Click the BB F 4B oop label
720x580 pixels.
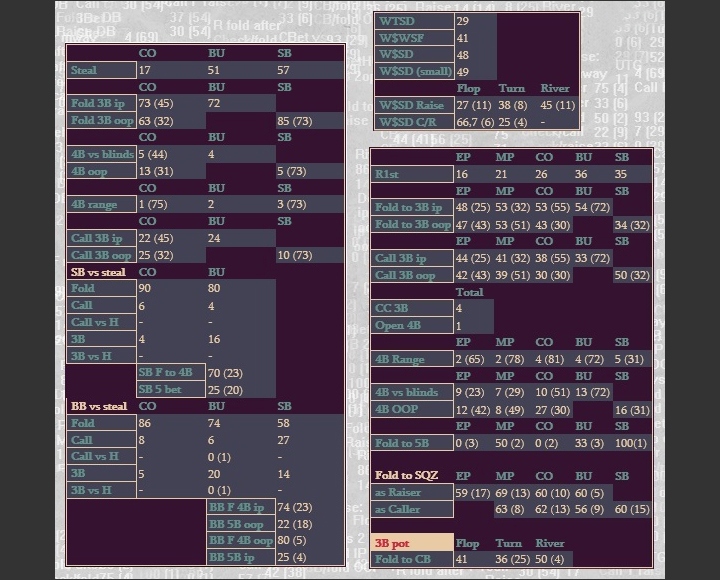coord(239,541)
